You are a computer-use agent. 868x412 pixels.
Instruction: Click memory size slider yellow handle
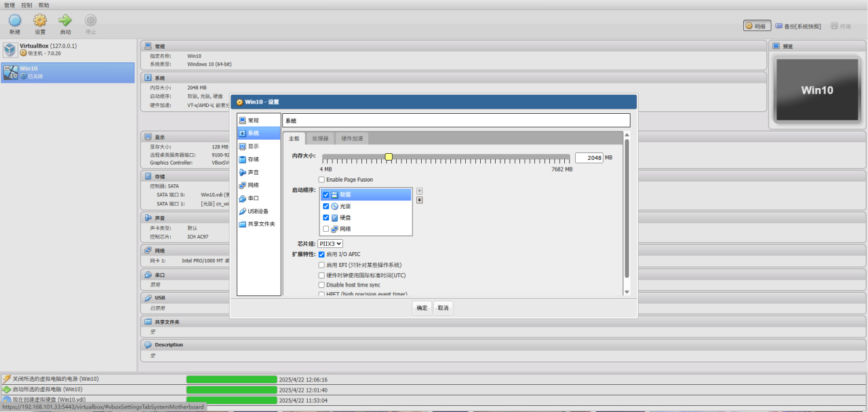click(389, 157)
